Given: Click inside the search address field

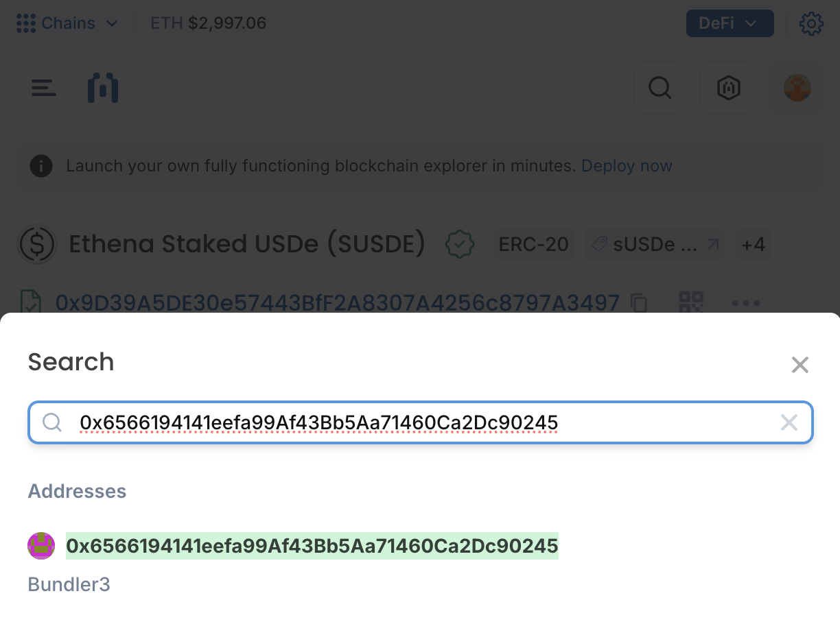Looking at the screenshot, I should (x=412, y=423).
